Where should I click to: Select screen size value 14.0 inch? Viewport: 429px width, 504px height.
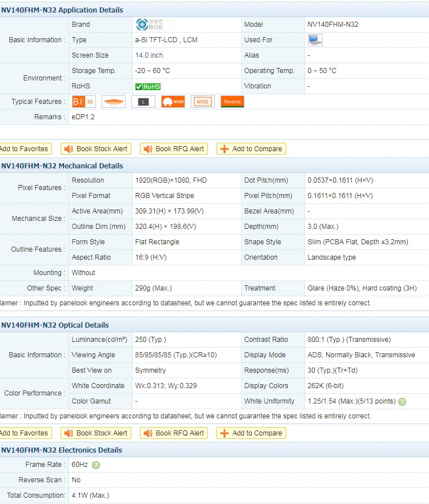pyautogui.click(x=149, y=55)
